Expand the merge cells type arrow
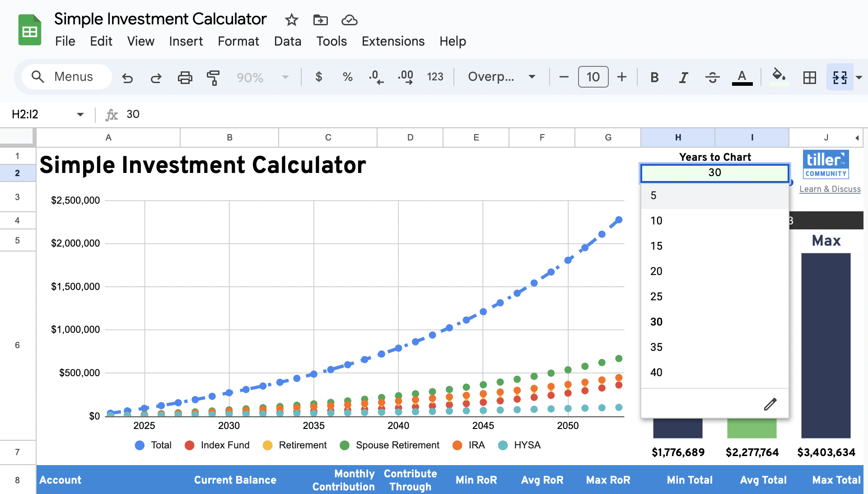Image resolution: width=868 pixels, height=494 pixels. point(859,77)
